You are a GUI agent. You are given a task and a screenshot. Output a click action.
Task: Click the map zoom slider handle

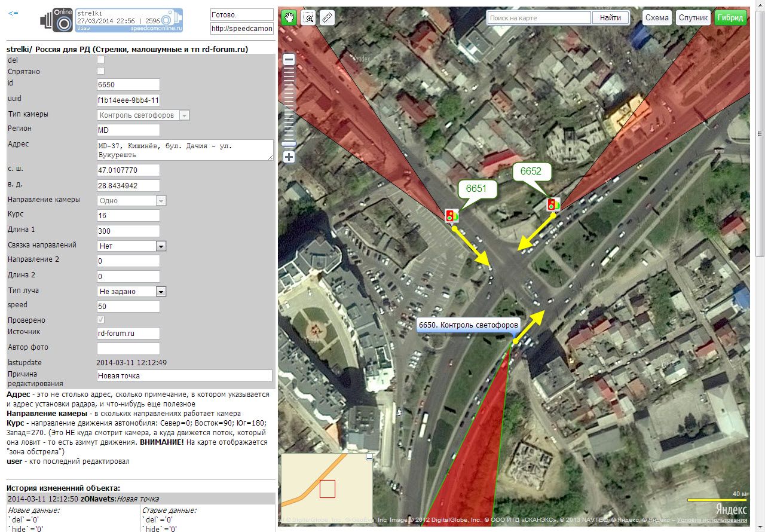[x=289, y=144]
